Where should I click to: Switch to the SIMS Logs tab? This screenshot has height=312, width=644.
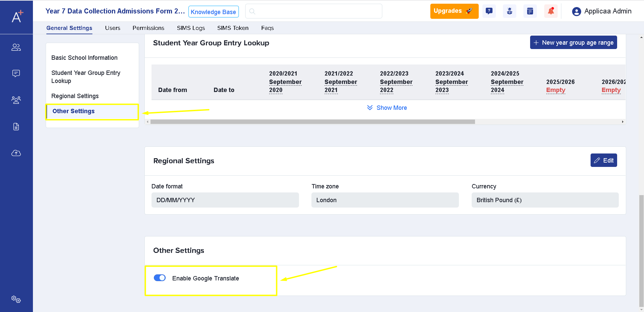point(191,28)
